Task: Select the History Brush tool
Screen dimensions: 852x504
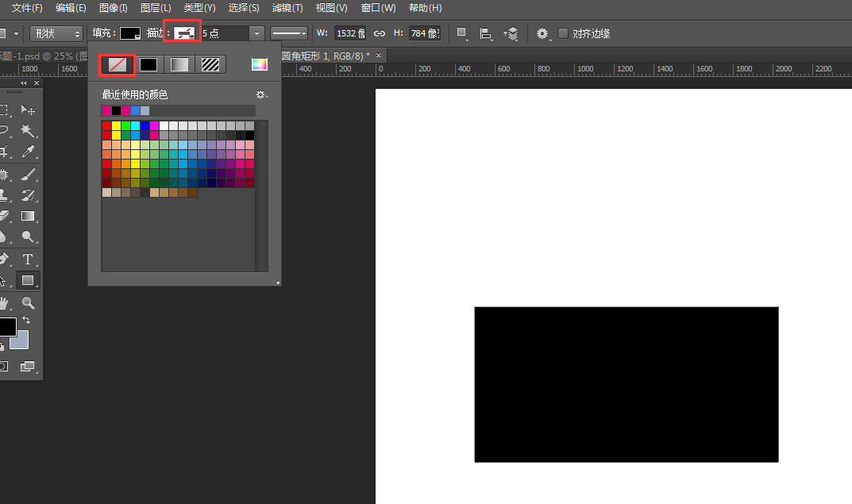Action: click(x=28, y=195)
